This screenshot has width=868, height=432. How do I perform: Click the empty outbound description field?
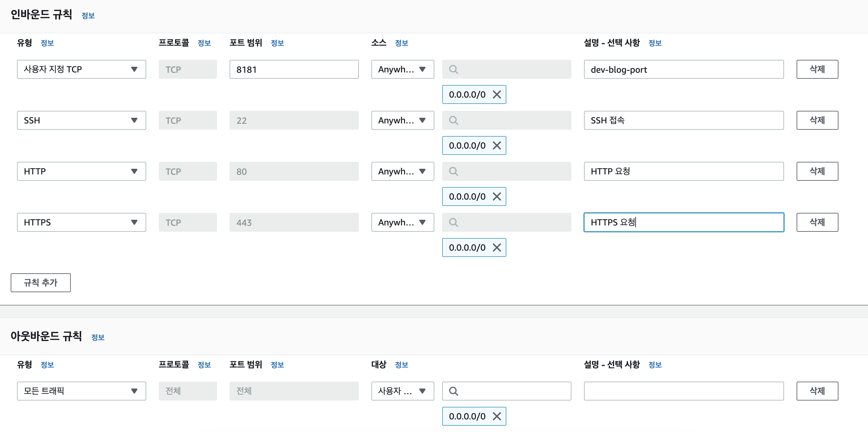point(683,391)
